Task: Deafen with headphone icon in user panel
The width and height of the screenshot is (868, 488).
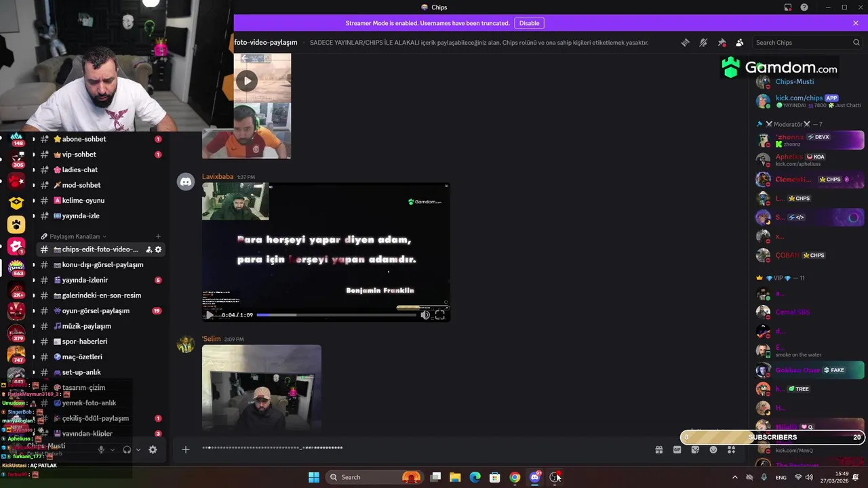Action: coord(127,449)
